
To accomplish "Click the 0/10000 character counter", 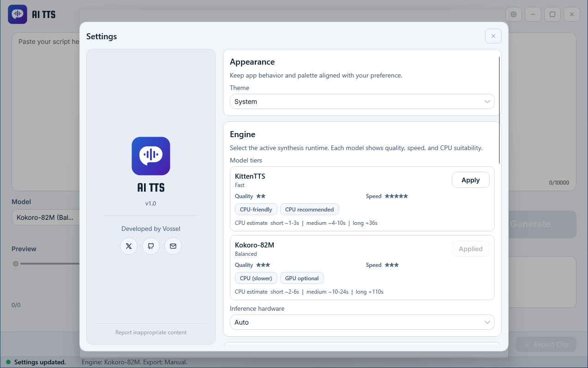I will [x=559, y=183].
